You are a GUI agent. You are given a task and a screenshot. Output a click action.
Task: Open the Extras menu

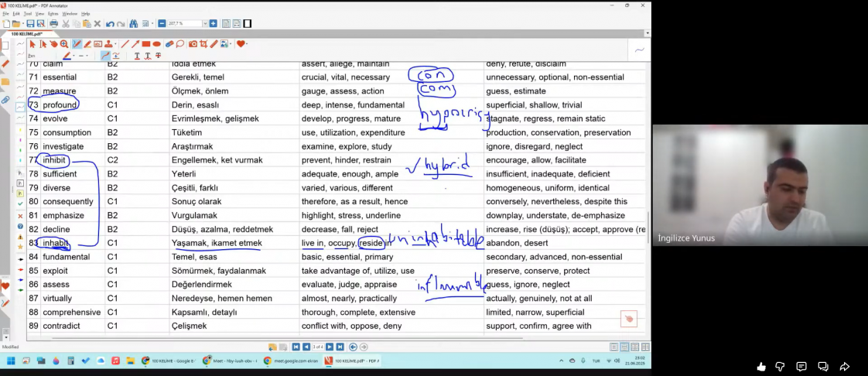[x=53, y=13]
